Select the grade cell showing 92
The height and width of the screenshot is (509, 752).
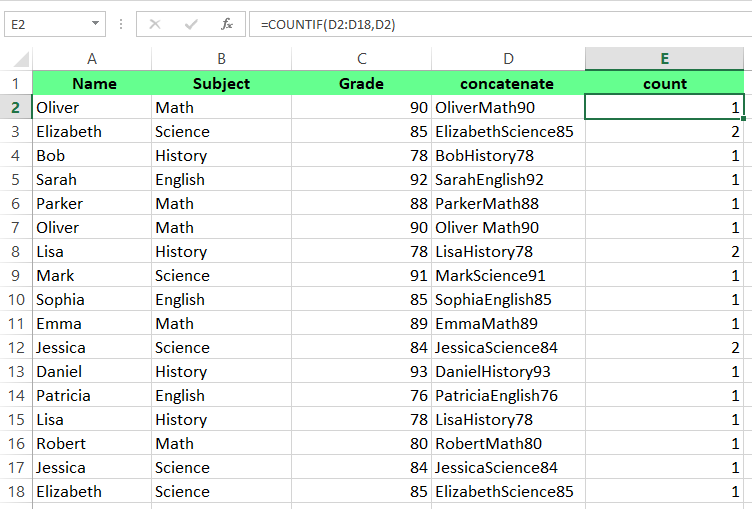pos(361,180)
